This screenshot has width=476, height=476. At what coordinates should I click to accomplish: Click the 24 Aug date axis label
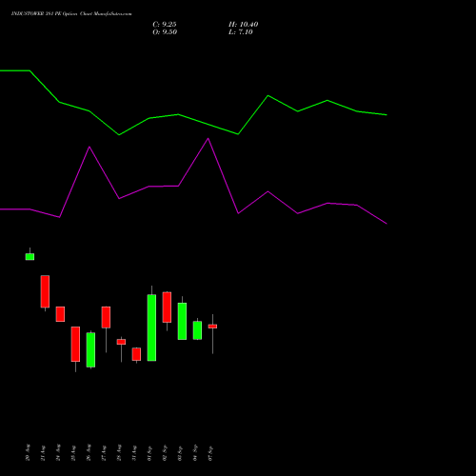tap(58, 452)
